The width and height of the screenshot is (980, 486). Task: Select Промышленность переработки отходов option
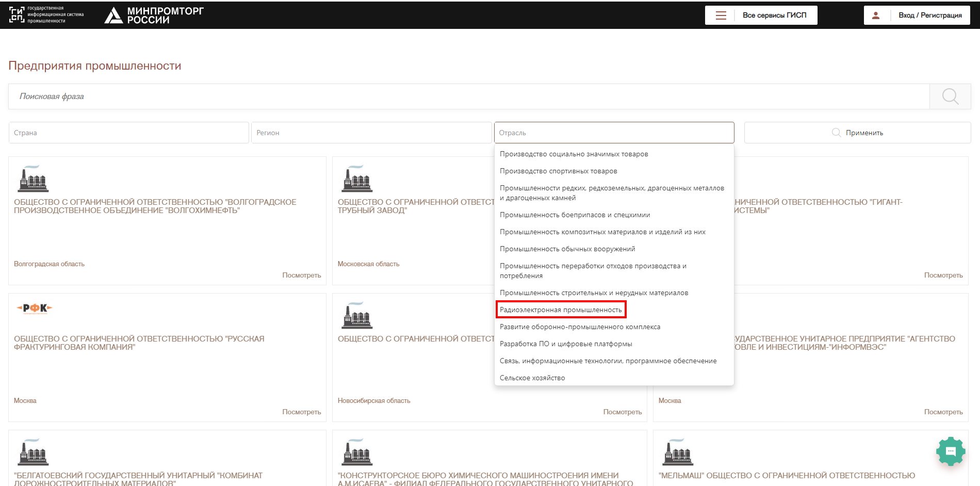click(614, 271)
